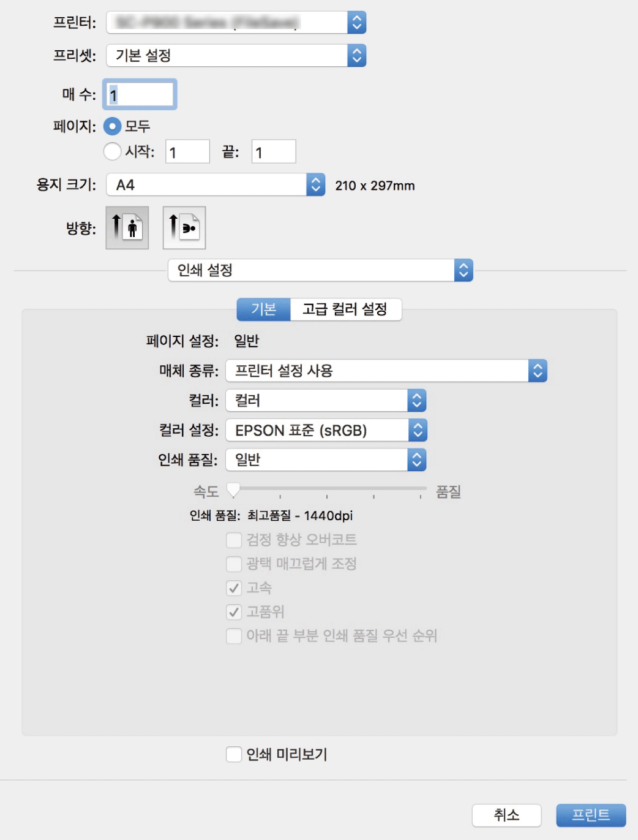
Task: Switch to the 고급 컬러 설정 tab
Action: click(x=345, y=309)
